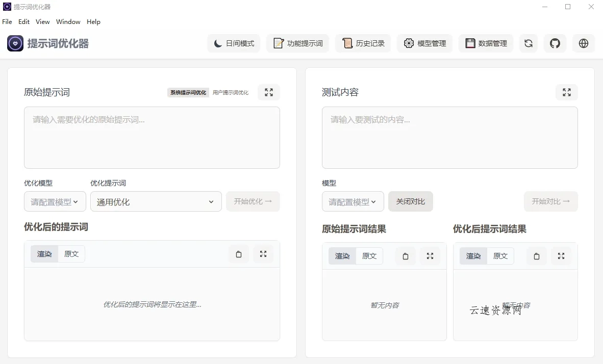Image resolution: width=603 pixels, height=364 pixels.
Task: Open the model dropdown in the test panel
Action: pyautogui.click(x=353, y=201)
